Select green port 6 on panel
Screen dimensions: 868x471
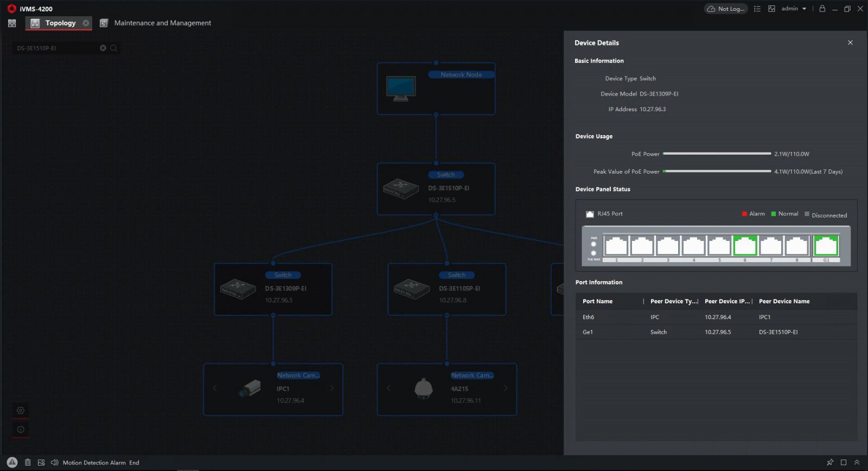(x=745, y=246)
